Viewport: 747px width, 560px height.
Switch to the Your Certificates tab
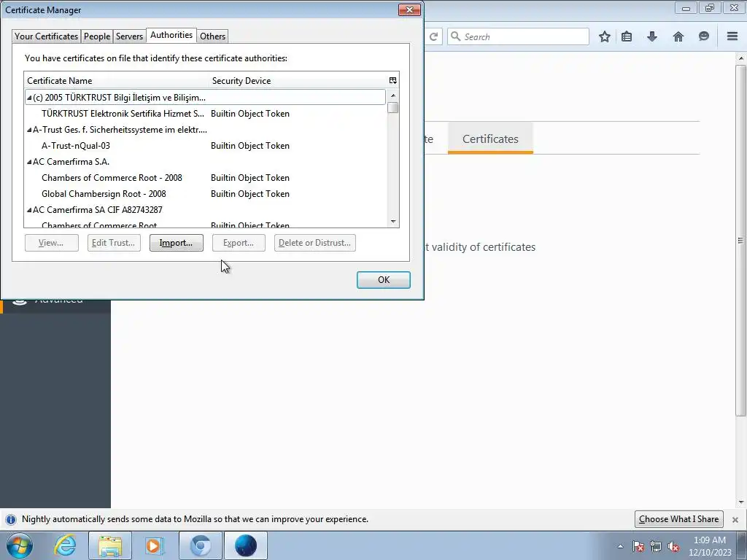pos(46,36)
